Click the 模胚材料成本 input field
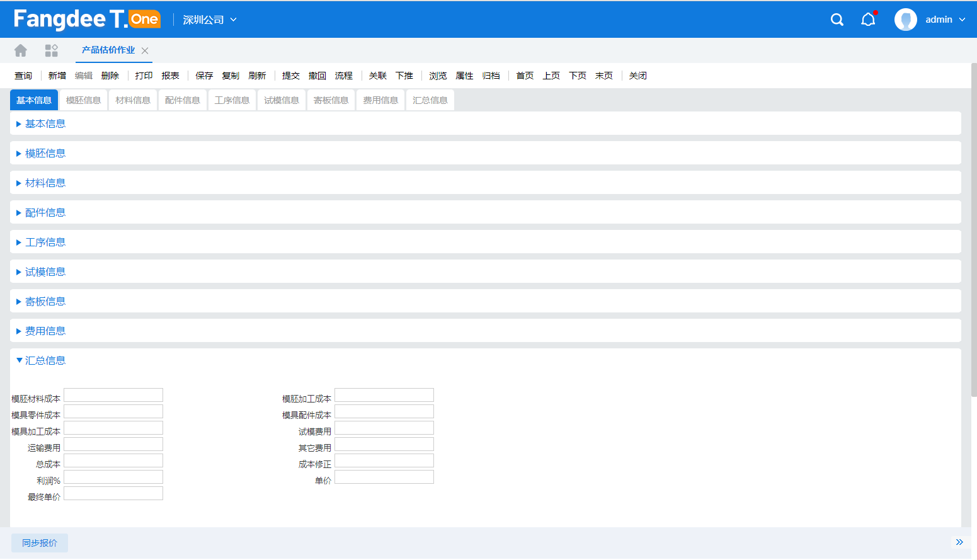 113,395
